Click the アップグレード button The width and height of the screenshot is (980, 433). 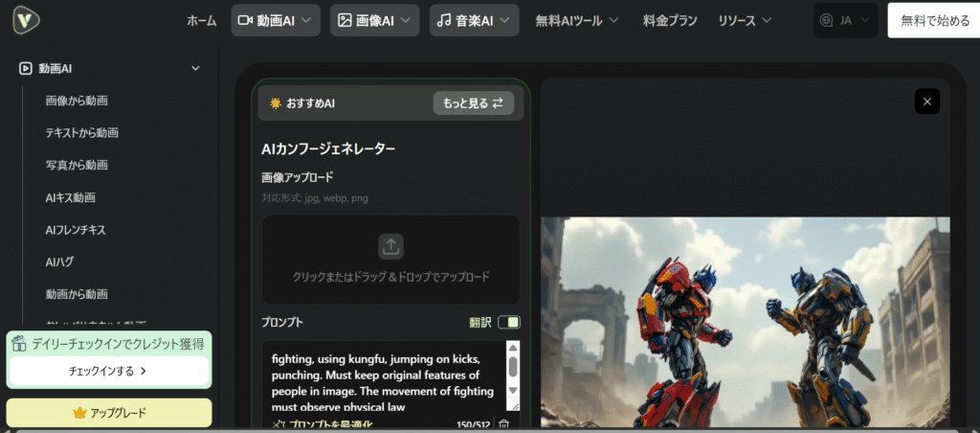click(109, 413)
